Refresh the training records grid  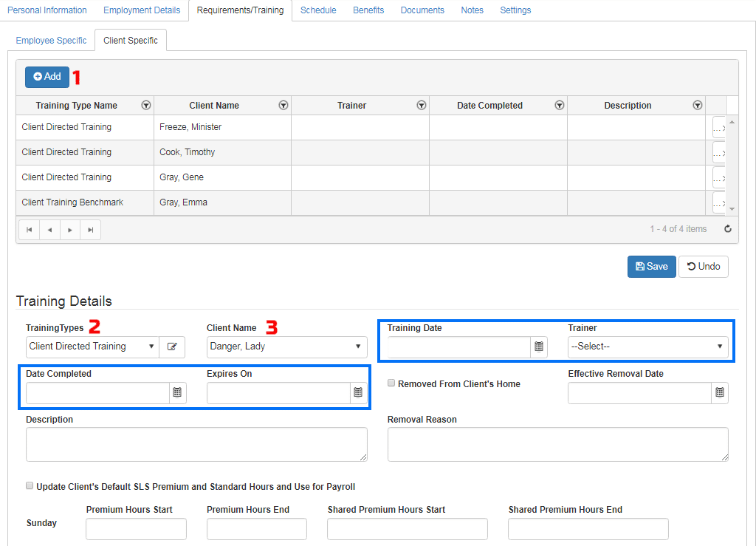pos(728,229)
